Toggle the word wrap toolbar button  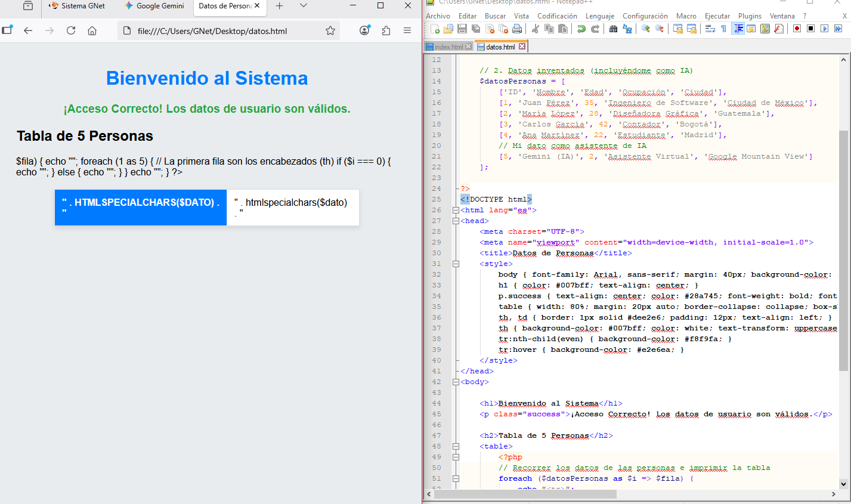coord(710,29)
